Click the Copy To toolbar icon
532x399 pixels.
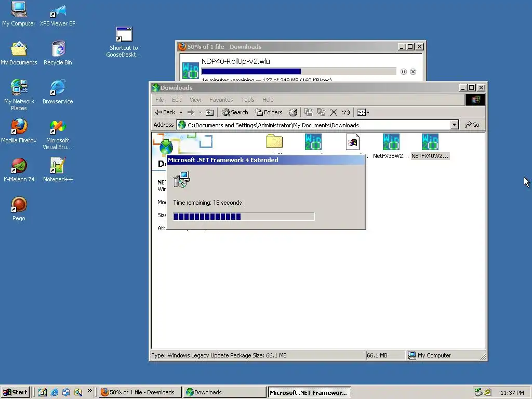(321, 112)
